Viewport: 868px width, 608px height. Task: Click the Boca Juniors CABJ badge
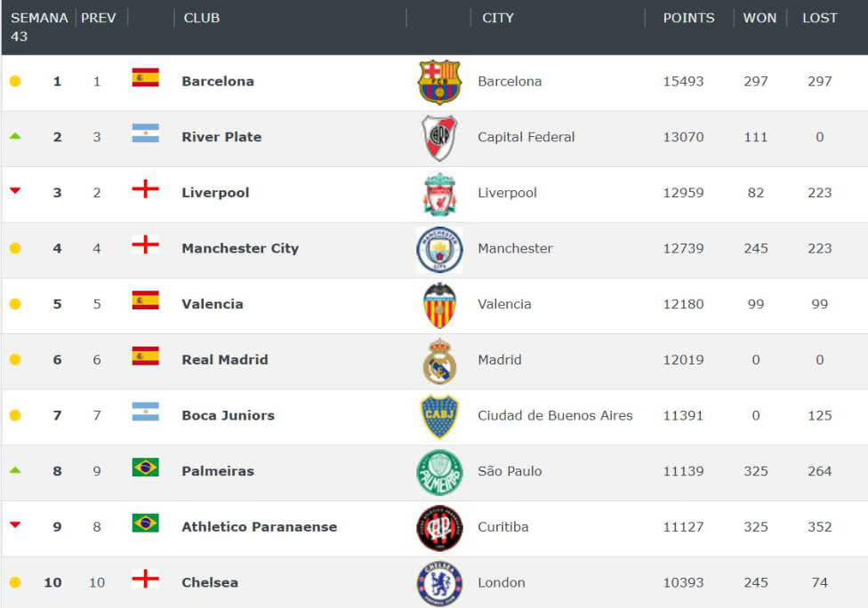[x=439, y=416]
